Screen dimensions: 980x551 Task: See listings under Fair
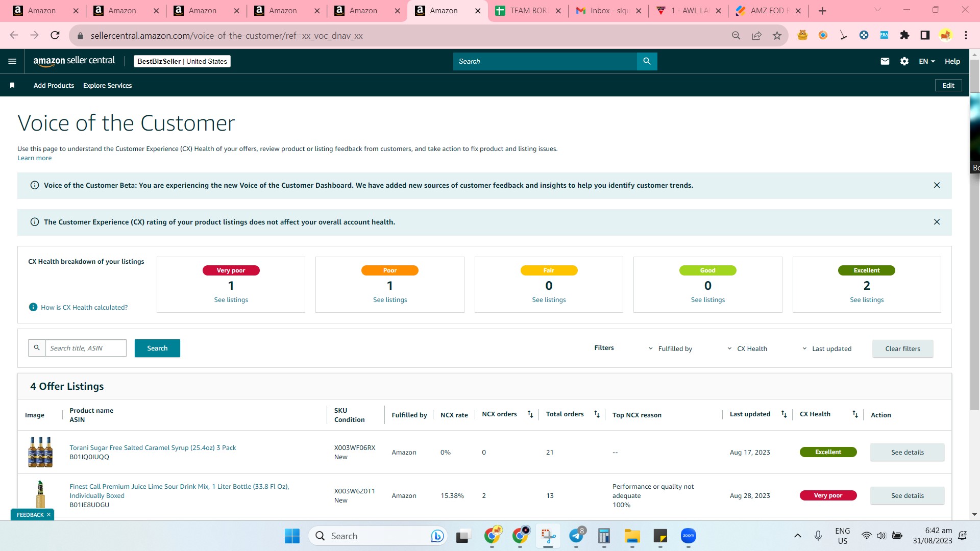pyautogui.click(x=549, y=299)
